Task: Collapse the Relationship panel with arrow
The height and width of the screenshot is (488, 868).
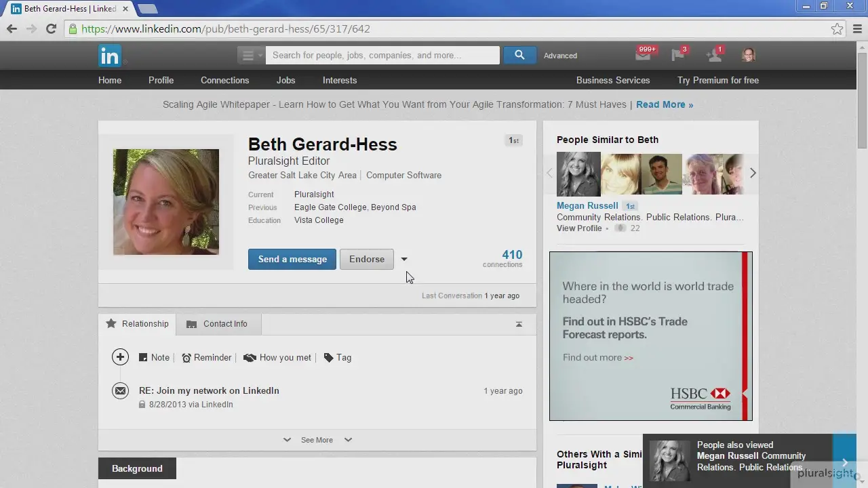Action: 519,324
